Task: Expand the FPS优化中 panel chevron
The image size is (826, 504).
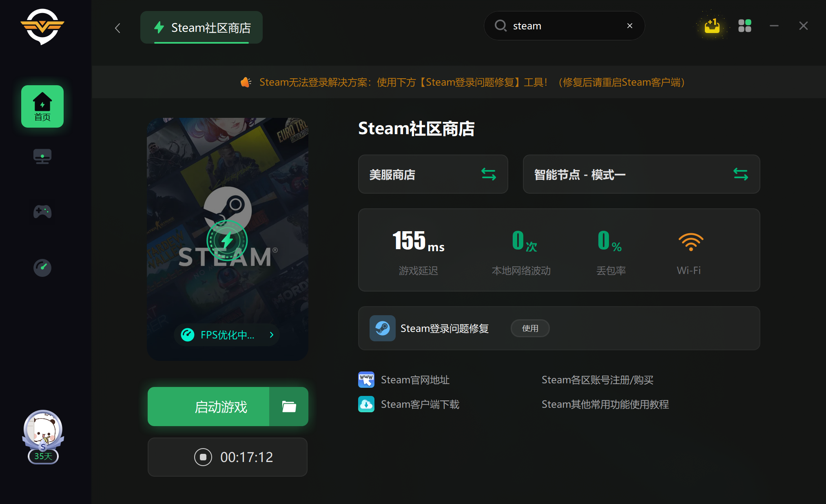Action: pyautogui.click(x=272, y=334)
